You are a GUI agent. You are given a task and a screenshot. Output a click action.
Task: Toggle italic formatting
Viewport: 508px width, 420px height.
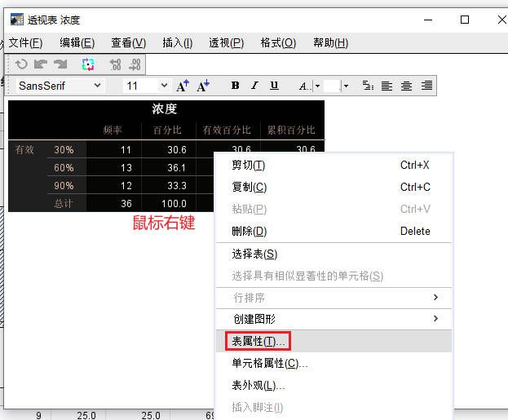tap(254, 86)
